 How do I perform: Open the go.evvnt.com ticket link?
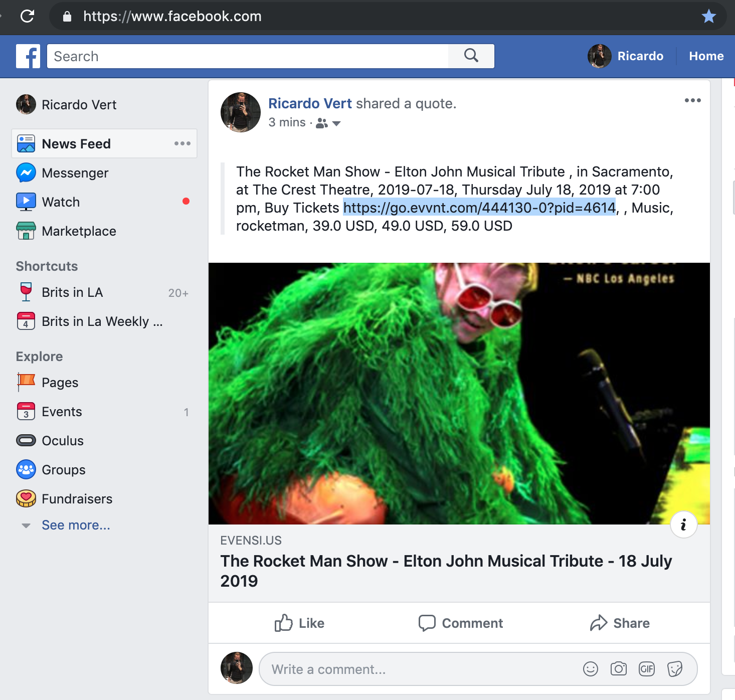(x=479, y=208)
